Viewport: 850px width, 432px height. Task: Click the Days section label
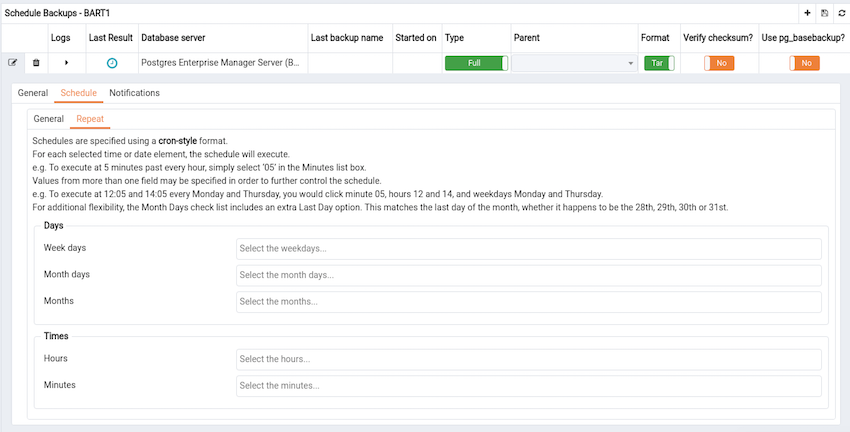coord(54,225)
